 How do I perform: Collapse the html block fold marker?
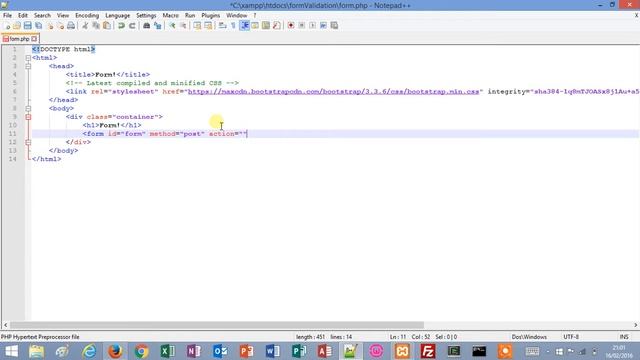click(28, 58)
